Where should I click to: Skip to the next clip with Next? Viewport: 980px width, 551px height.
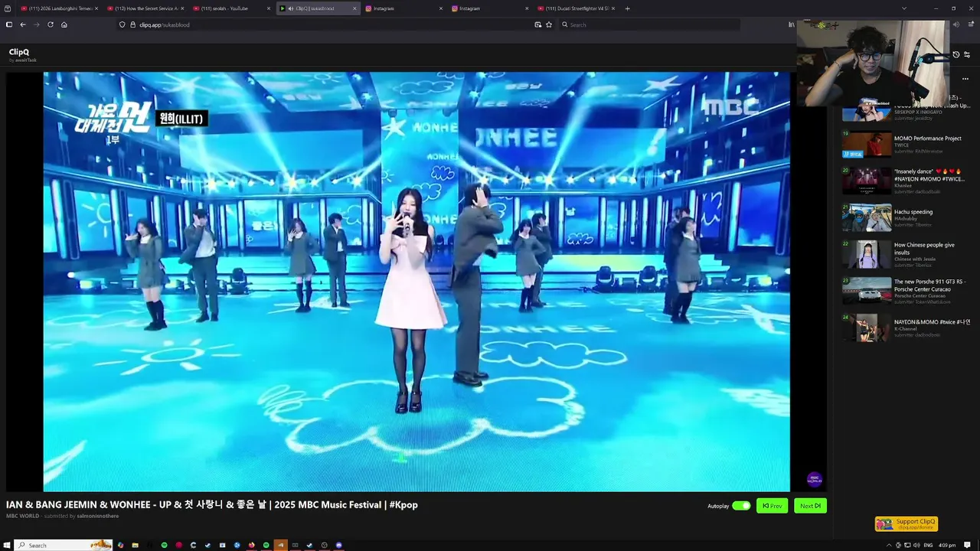click(x=810, y=506)
